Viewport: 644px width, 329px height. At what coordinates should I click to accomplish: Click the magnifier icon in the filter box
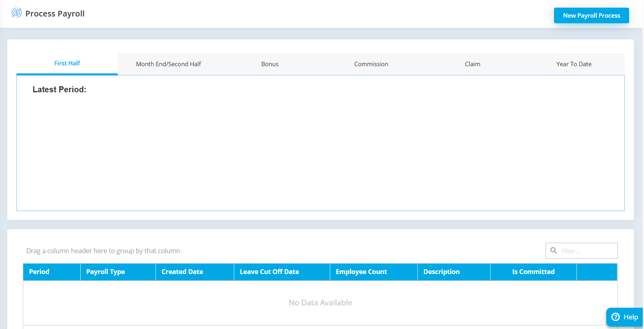click(553, 251)
